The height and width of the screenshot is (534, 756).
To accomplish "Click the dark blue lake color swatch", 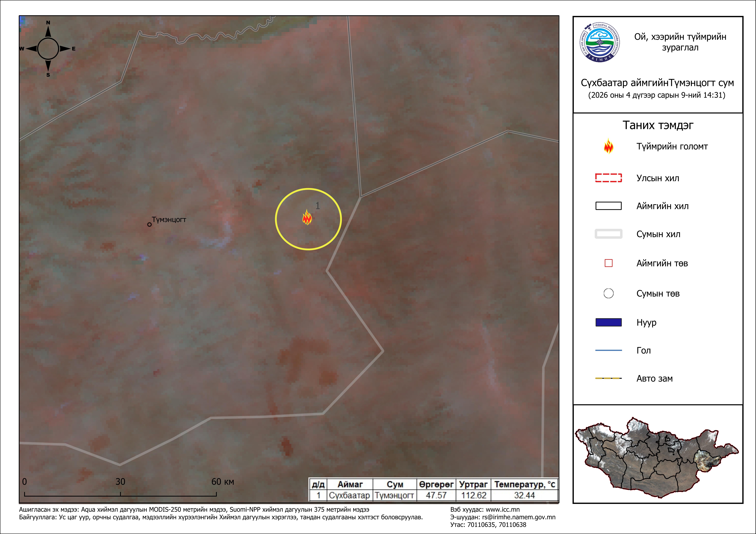I will (x=608, y=322).
